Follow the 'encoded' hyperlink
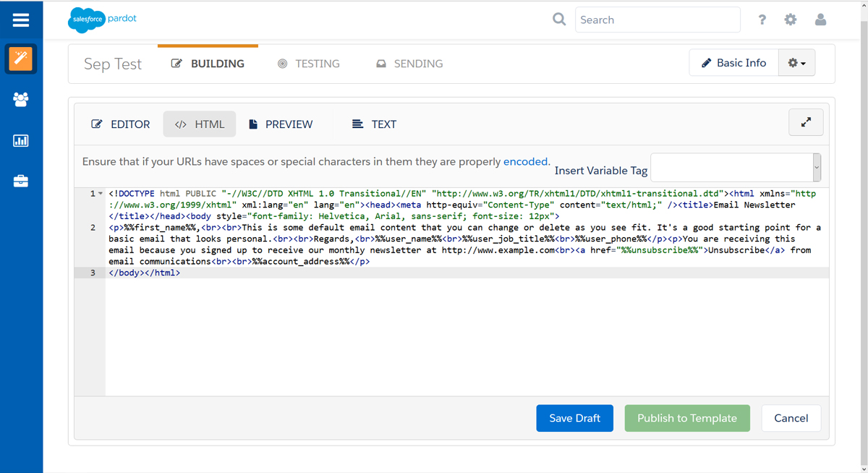Viewport: 868px width, 473px height. (x=526, y=161)
